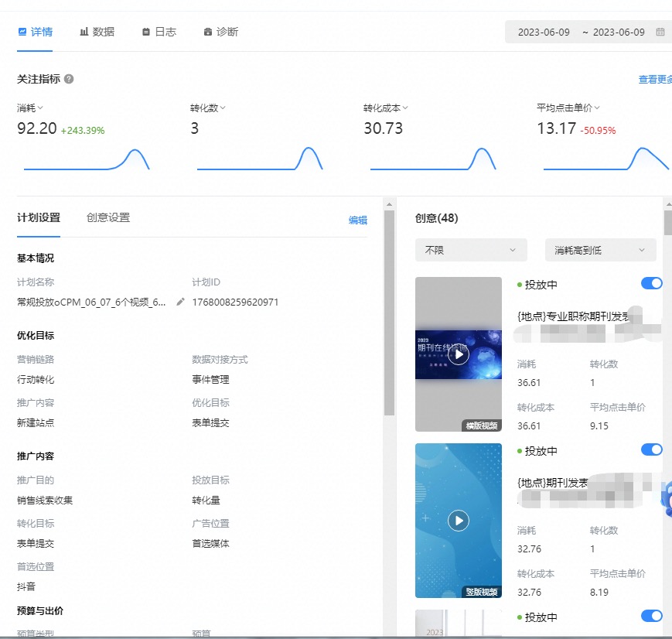The height and width of the screenshot is (639, 672).
Task: Click the 新建站点 promotion content value
Action: [36, 422]
